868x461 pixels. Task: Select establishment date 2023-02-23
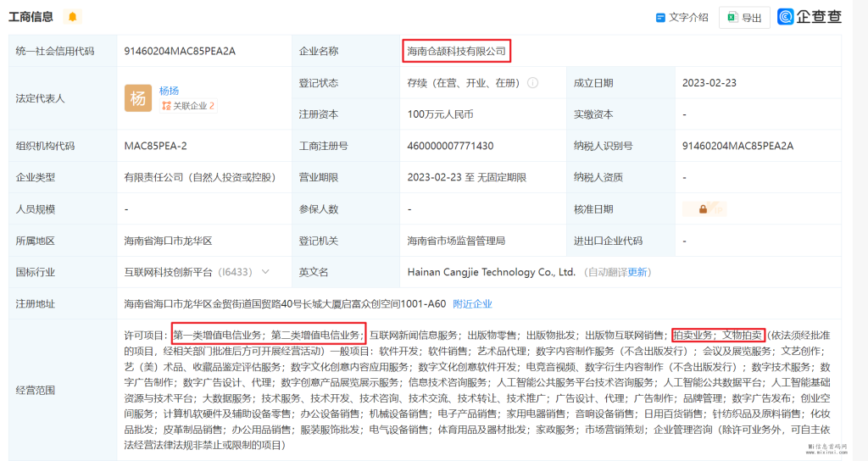pyautogui.click(x=709, y=83)
